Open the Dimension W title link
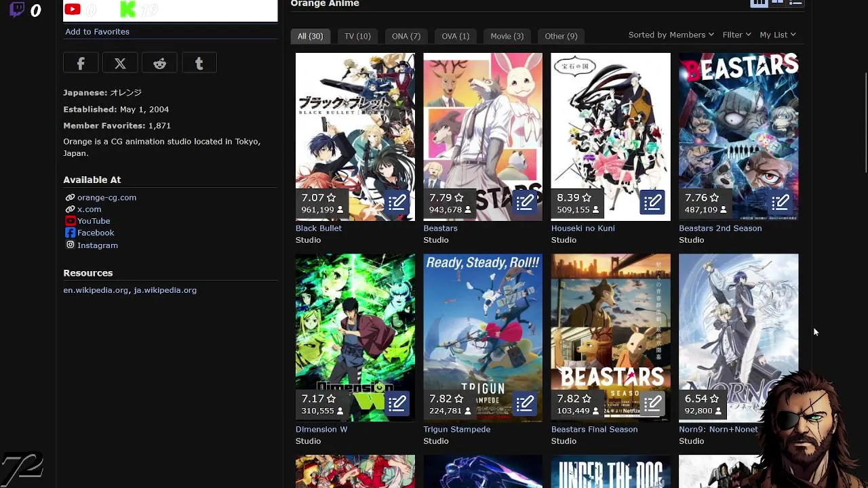This screenshot has width=868, height=488. coord(321,429)
